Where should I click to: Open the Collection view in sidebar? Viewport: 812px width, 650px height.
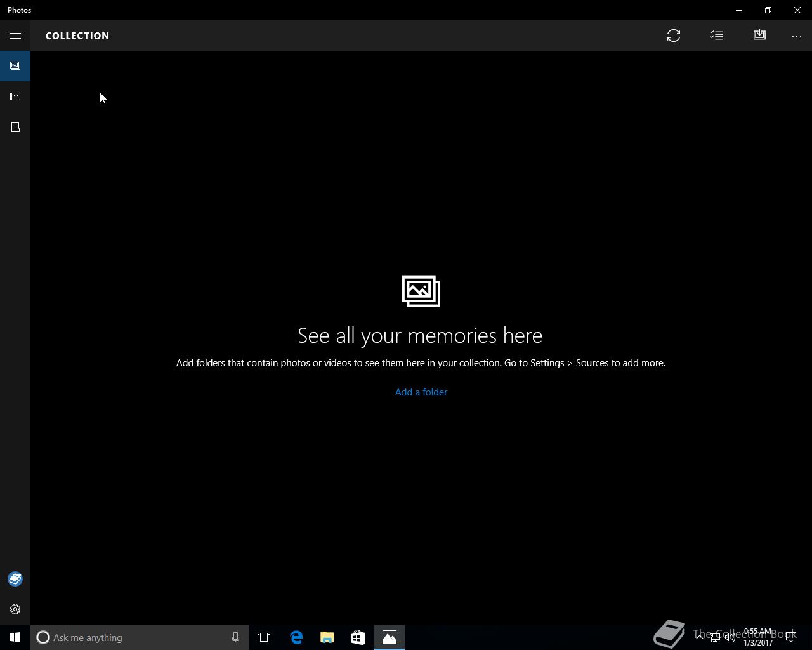pos(15,66)
